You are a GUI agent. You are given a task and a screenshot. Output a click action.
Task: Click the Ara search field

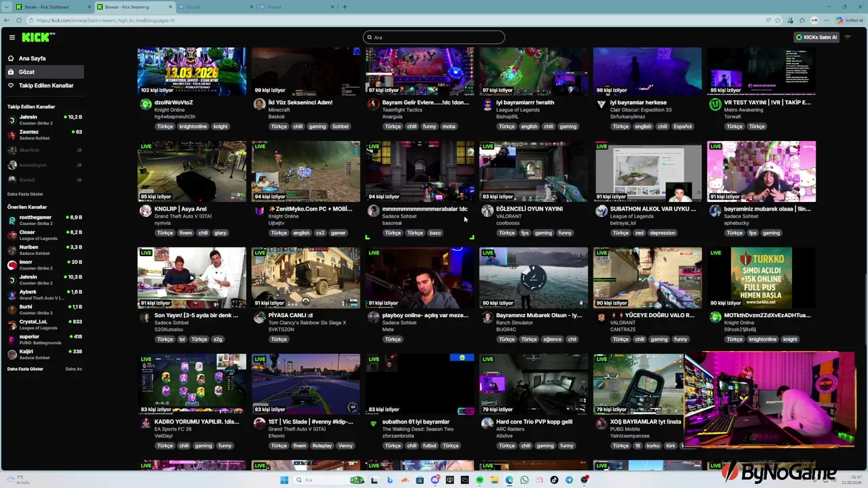click(x=434, y=37)
